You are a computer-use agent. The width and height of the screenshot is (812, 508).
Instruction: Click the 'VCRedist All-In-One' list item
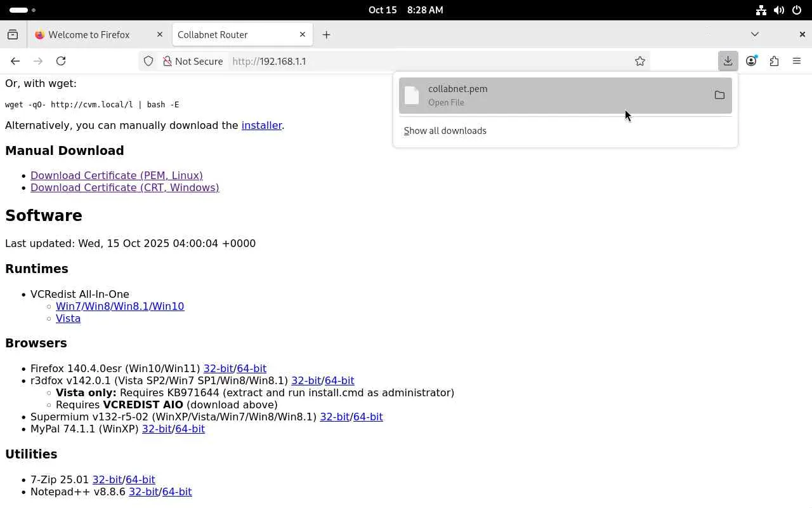click(80, 294)
